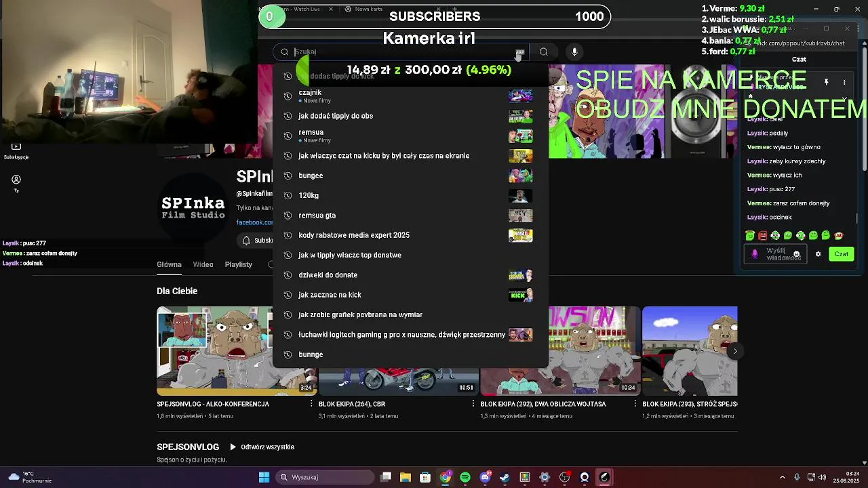Screen dimensions: 868x488
Task: Open Discord from the taskbar
Action: (485, 477)
